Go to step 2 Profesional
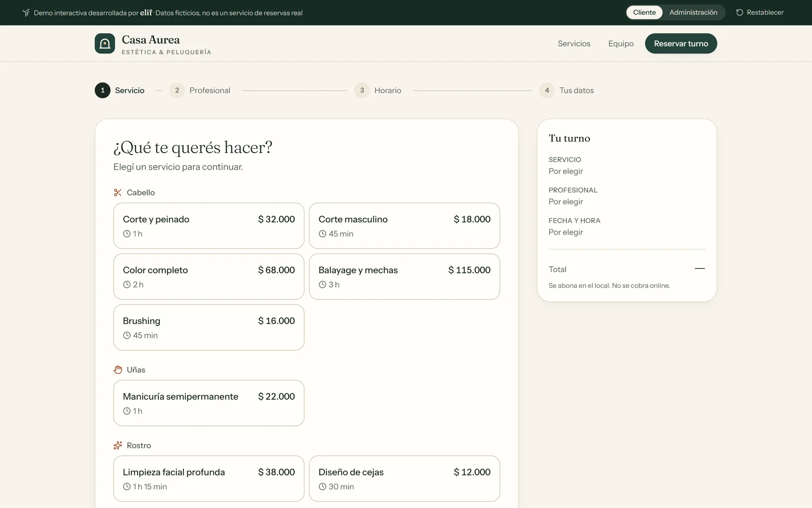 coord(200,90)
